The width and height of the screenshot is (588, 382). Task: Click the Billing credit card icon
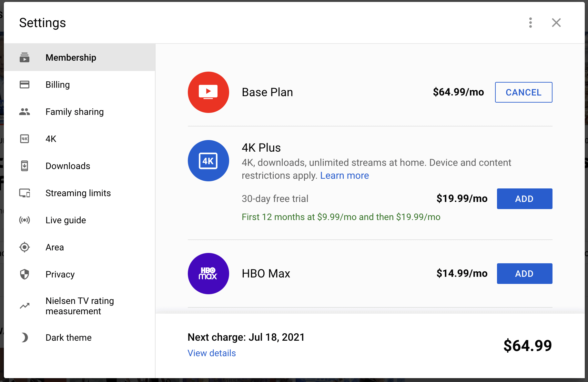pyautogui.click(x=25, y=85)
